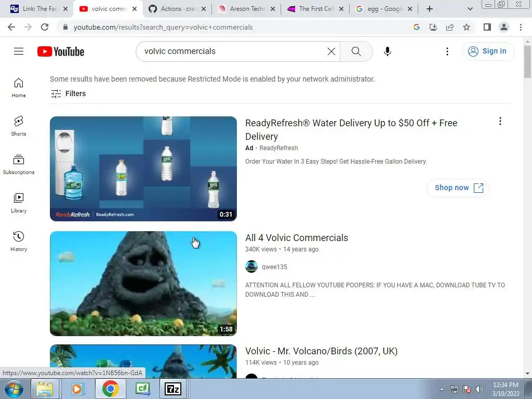Open Volvic - Mr. Volcano/Birds video title
Image resolution: width=532 pixels, height=399 pixels.
click(321, 351)
